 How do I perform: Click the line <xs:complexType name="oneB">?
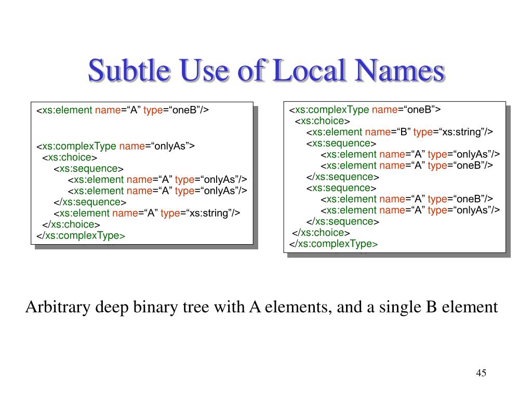365,110
